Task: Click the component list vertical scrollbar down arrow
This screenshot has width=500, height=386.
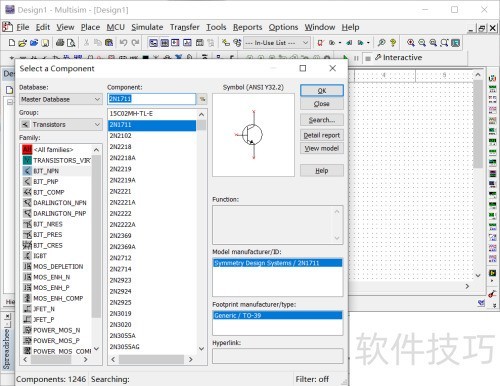Action: pyautogui.click(x=201, y=349)
